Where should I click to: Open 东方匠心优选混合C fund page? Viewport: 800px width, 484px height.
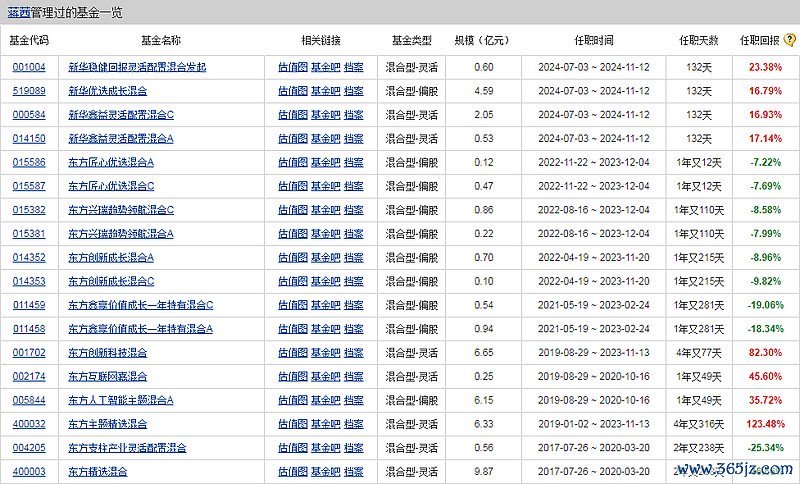(x=111, y=186)
